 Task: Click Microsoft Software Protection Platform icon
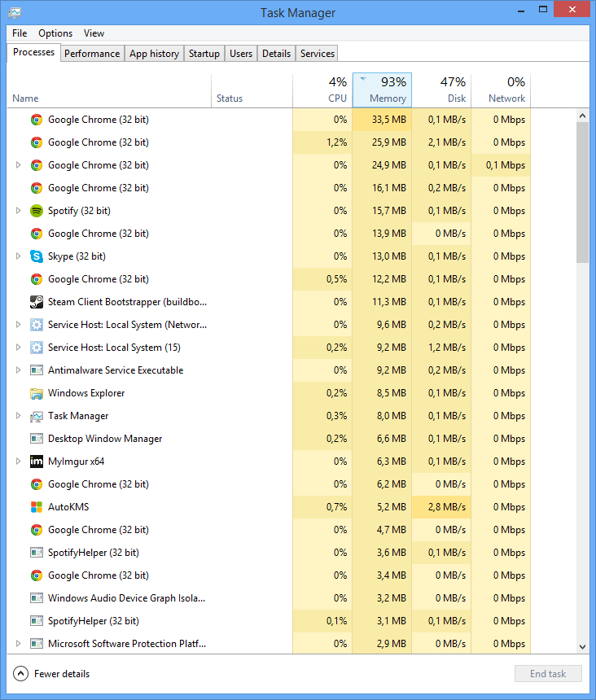tap(36, 643)
